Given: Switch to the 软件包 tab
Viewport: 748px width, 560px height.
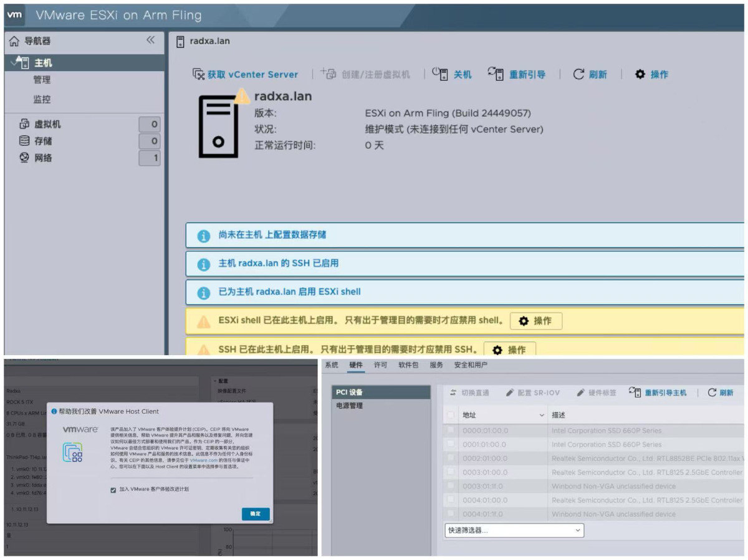Looking at the screenshot, I should pos(408,366).
